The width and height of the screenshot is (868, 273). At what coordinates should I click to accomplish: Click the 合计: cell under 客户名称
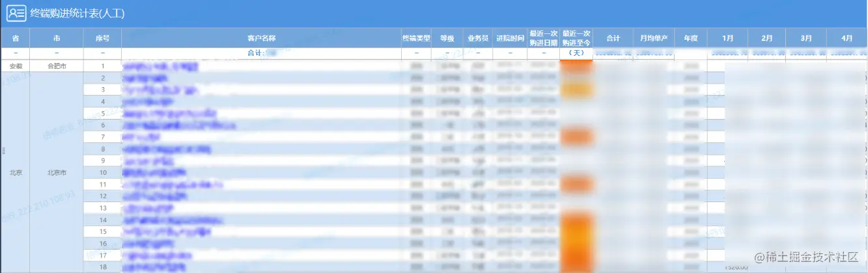[x=261, y=53]
